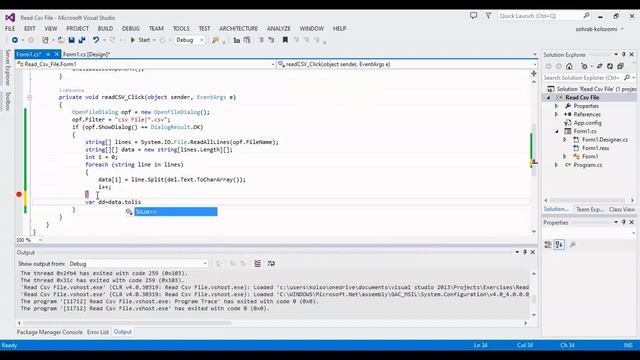Image resolution: width=640 pixels, height=360 pixels.
Task: Select Form1.resx file
Action: pyautogui.click(x=596, y=148)
